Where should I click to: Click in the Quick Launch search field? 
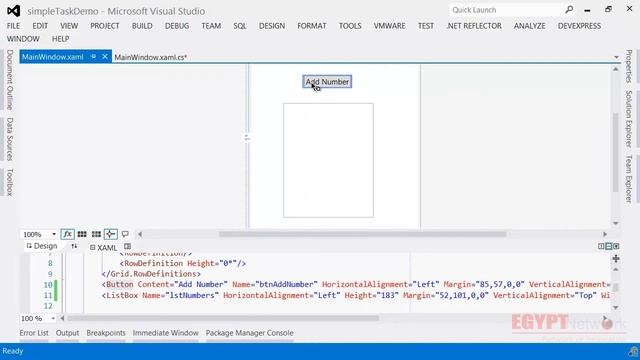coord(506,10)
